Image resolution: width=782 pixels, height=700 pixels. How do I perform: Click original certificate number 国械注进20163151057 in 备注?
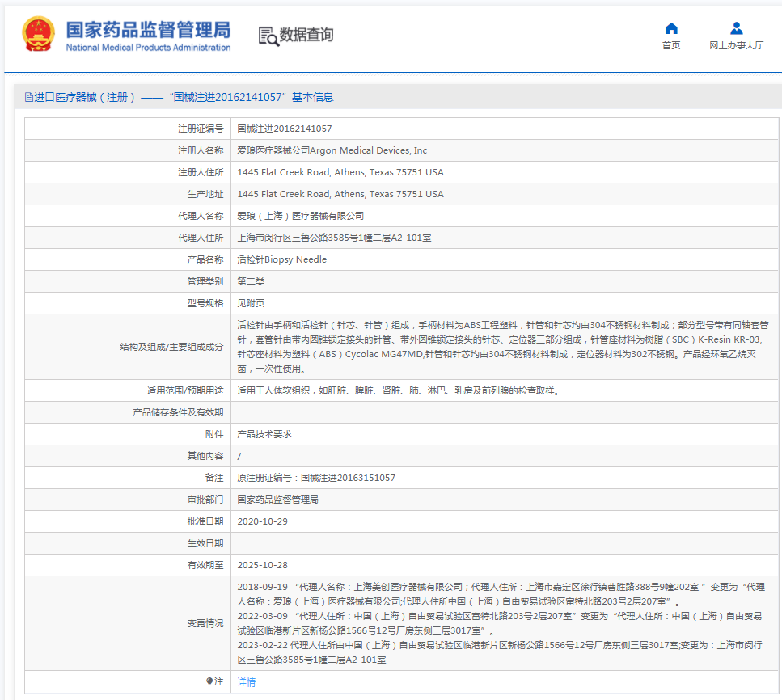click(x=348, y=478)
